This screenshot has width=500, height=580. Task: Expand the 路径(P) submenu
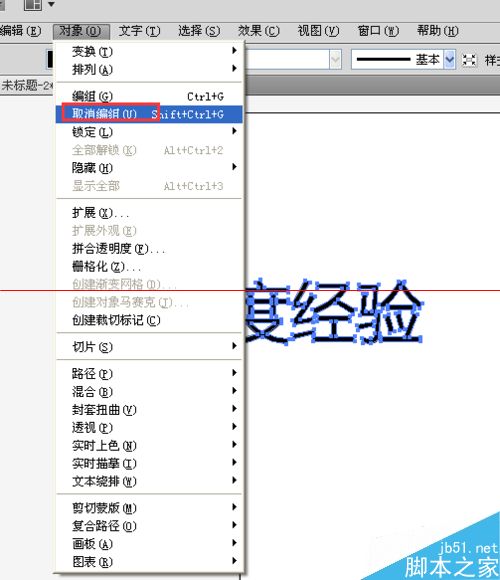click(x=149, y=374)
